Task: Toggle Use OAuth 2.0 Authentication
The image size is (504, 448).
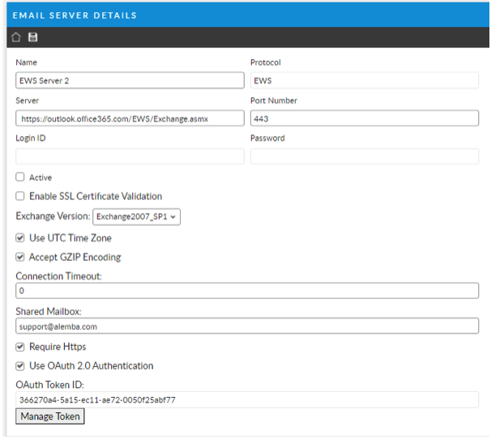Action: 20,366
